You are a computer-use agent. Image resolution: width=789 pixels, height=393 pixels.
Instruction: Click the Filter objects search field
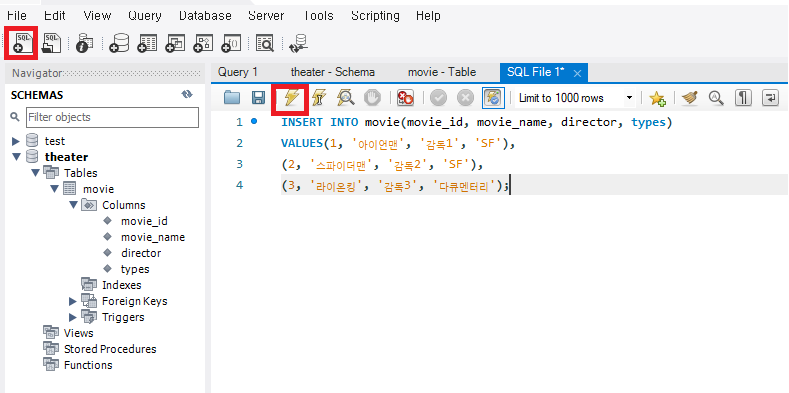(x=112, y=117)
